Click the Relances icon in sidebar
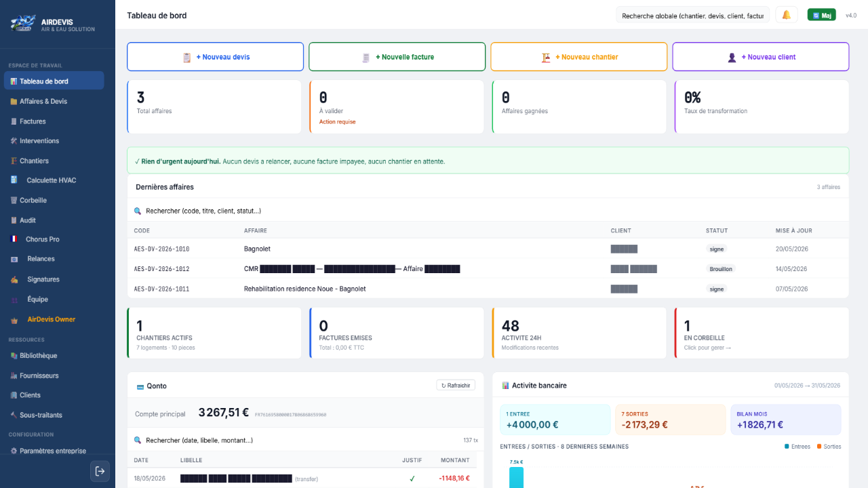This screenshot has width=868, height=488. 14,259
